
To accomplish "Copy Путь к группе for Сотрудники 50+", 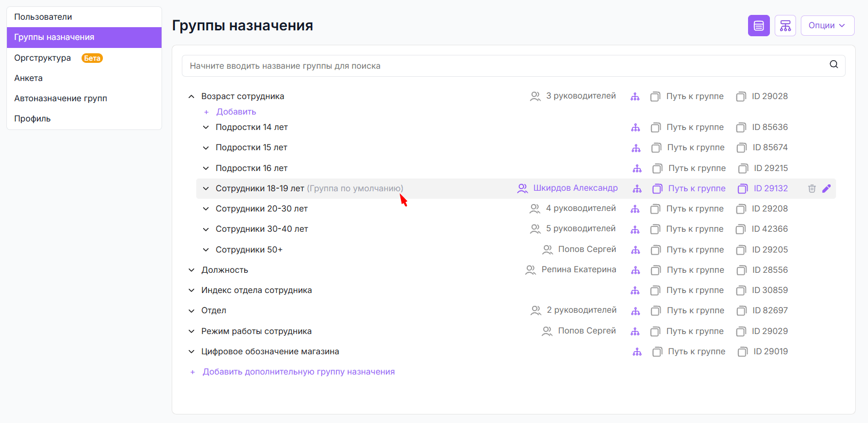I will coord(687,250).
